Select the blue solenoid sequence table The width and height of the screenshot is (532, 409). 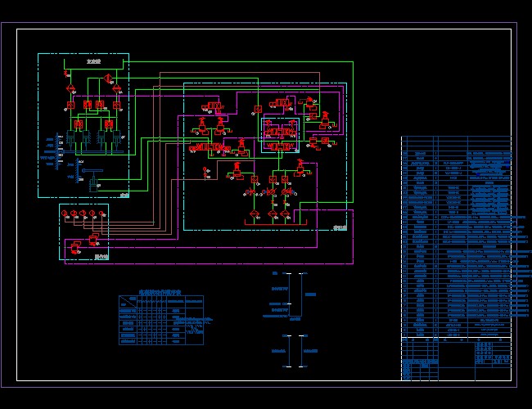[161, 320]
